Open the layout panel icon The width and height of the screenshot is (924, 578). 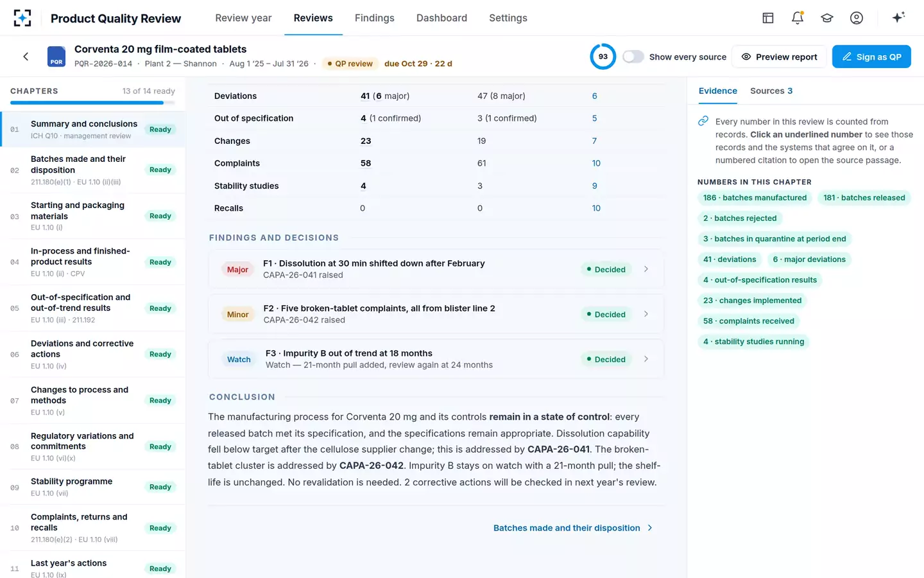tap(768, 18)
